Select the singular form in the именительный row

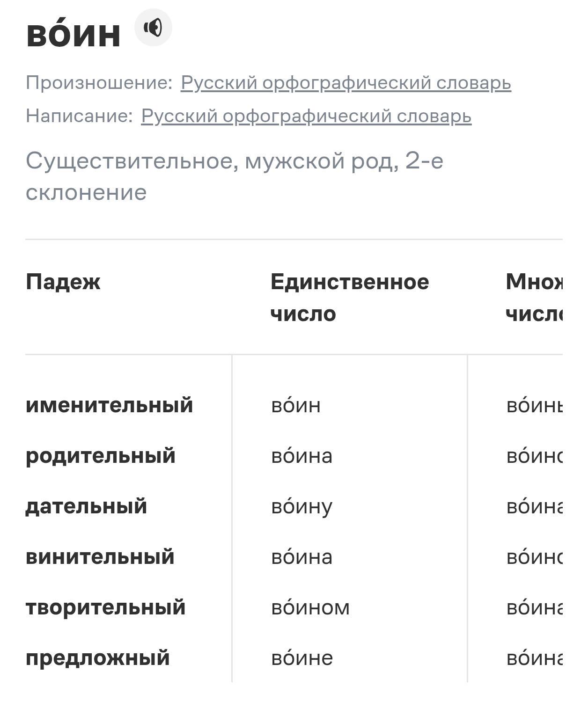pyautogui.click(x=295, y=405)
